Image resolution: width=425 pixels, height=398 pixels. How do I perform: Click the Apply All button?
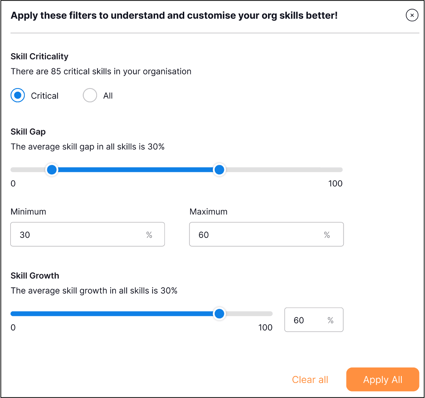[x=383, y=380]
